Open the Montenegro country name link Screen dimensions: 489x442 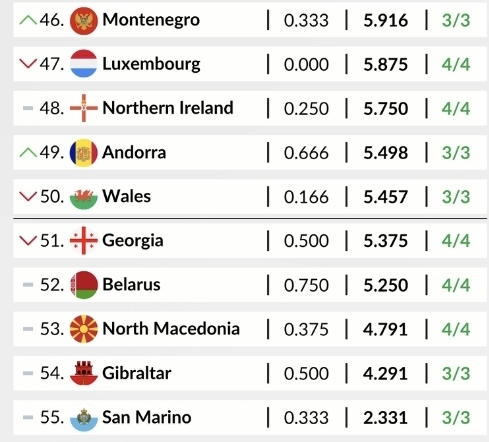[x=151, y=20]
